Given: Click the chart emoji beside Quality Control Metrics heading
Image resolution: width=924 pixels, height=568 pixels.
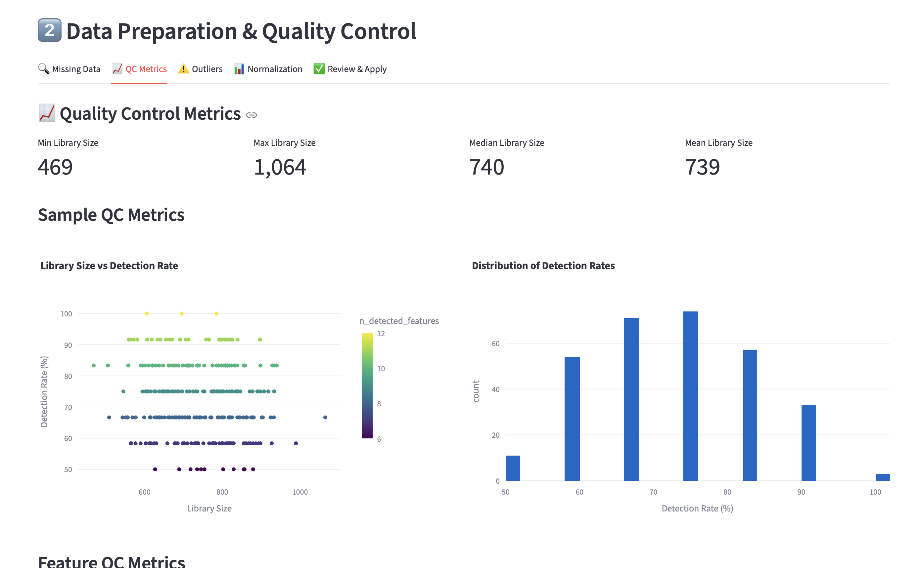Looking at the screenshot, I should click(x=47, y=113).
